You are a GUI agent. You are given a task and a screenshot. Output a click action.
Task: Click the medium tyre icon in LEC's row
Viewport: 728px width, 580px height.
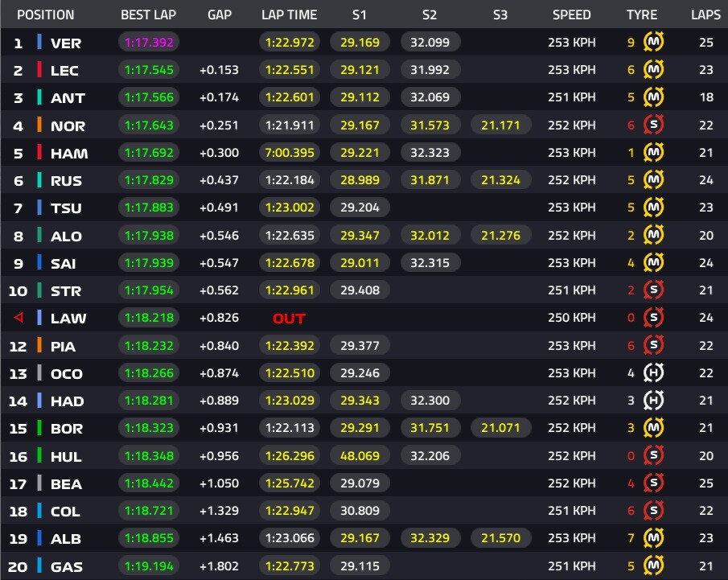[653, 70]
